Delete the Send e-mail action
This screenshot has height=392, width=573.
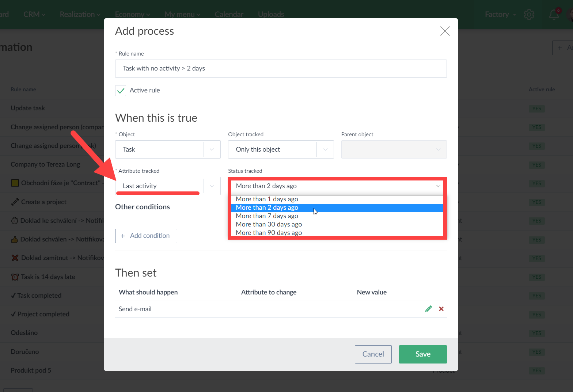[441, 309]
